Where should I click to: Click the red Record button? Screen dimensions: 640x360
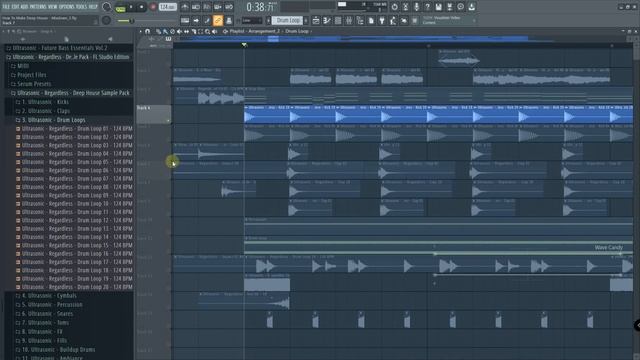tap(153, 7)
